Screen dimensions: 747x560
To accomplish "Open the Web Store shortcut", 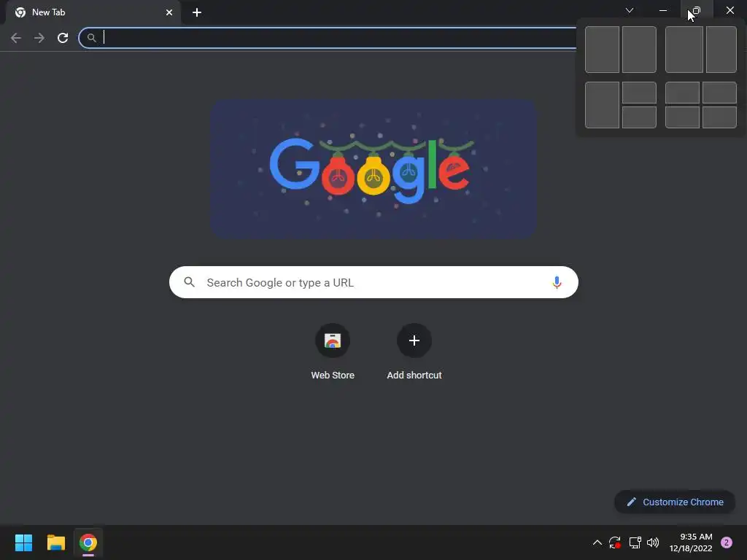I will point(333,352).
